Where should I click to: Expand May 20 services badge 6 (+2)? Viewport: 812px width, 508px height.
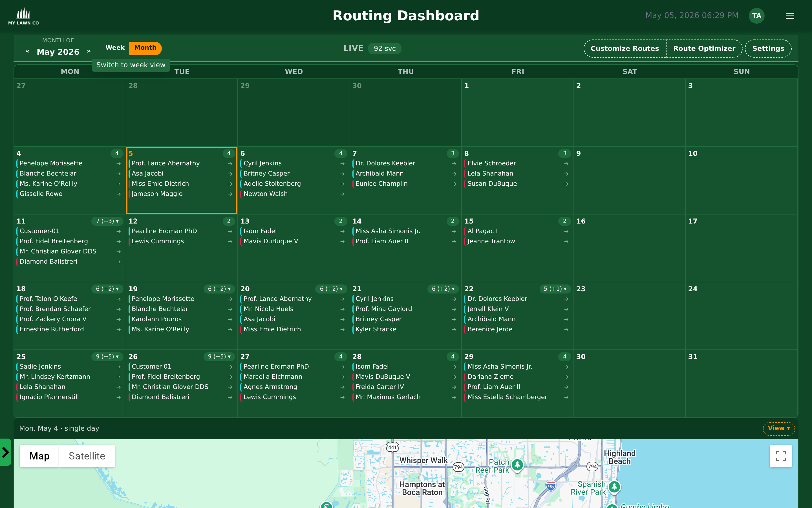pyautogui.click(x=331, y=289)
